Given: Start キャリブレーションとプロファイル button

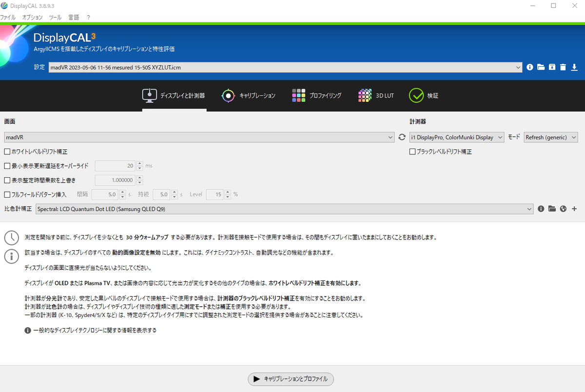Looking at the screenshot, I should click(291, 379).
